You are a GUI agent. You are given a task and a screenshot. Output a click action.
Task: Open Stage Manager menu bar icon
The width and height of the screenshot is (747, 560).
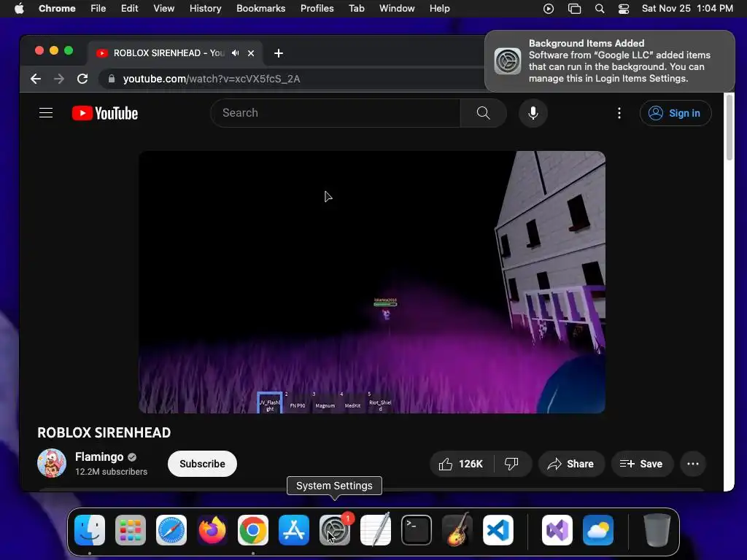[575, 9]
